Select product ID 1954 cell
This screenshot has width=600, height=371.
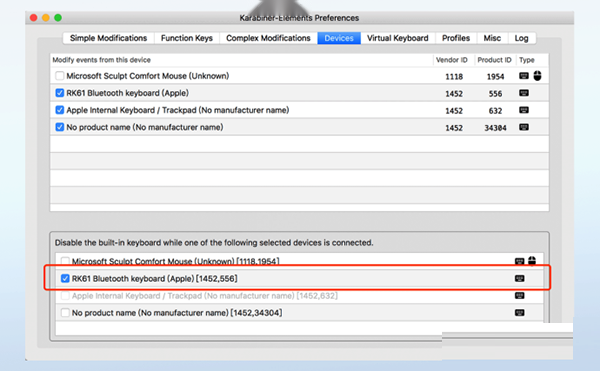pyautogui.click(x=495, y=76)
